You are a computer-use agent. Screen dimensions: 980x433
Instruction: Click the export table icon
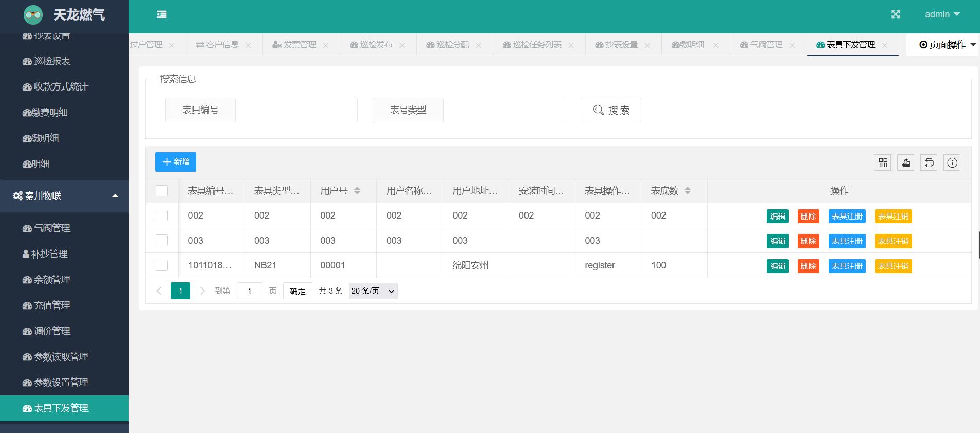906,163
